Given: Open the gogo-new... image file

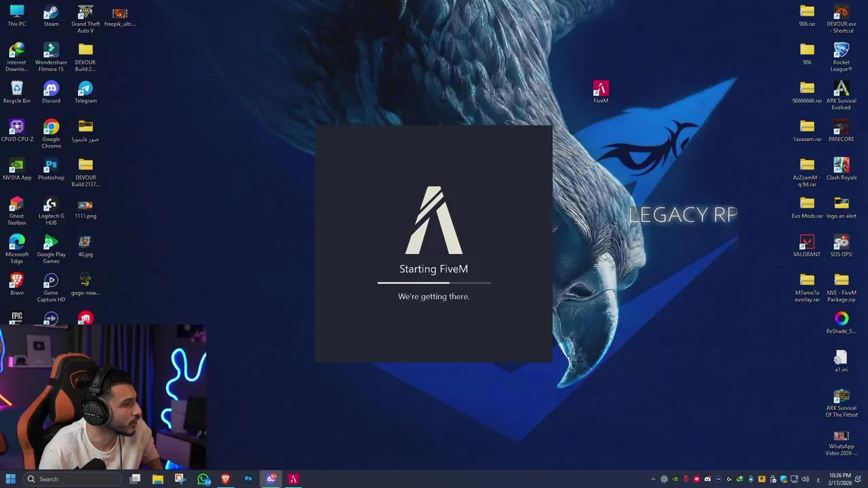Looking at the screenshot, I should pyautogui.click(x=85, y=285).
